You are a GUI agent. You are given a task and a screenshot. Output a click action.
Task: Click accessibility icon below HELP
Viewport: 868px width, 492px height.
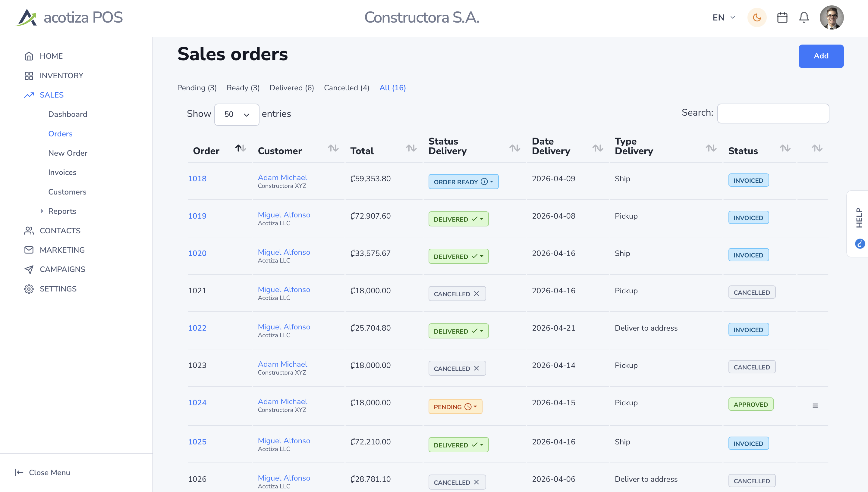coord(860,244)
